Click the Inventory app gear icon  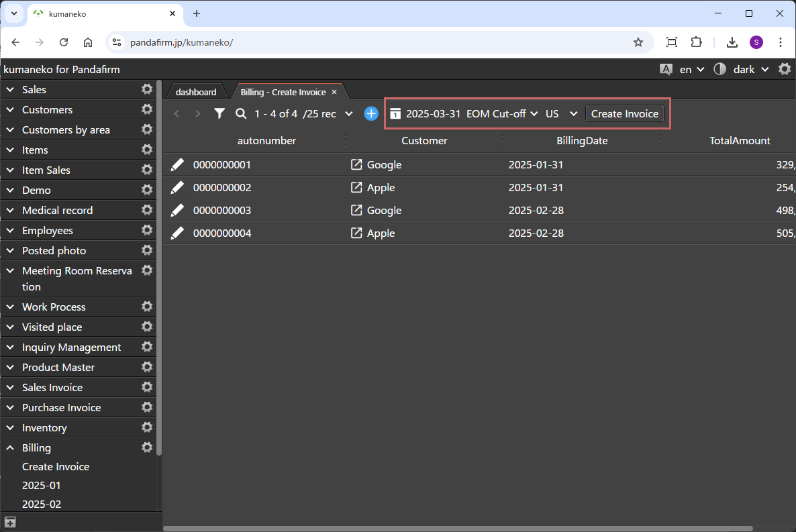click(x=146, y=428)
